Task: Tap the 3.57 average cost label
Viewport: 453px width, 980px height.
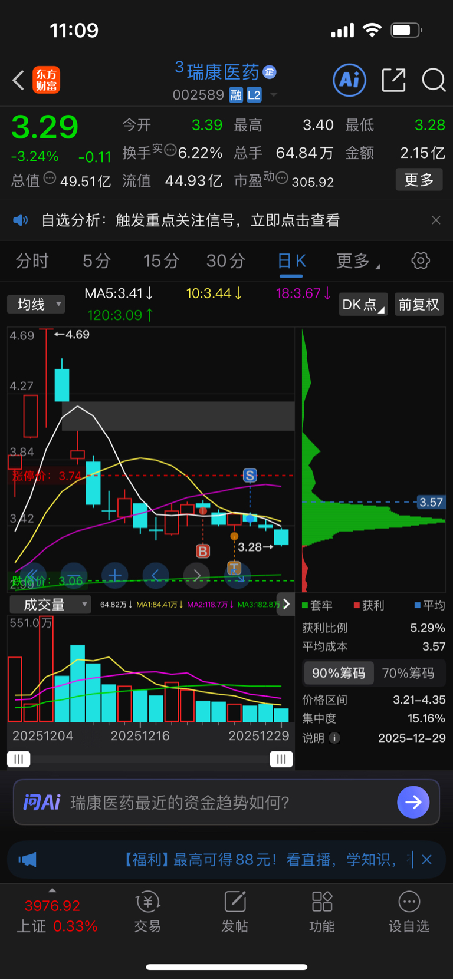Action: coord(431,502)
